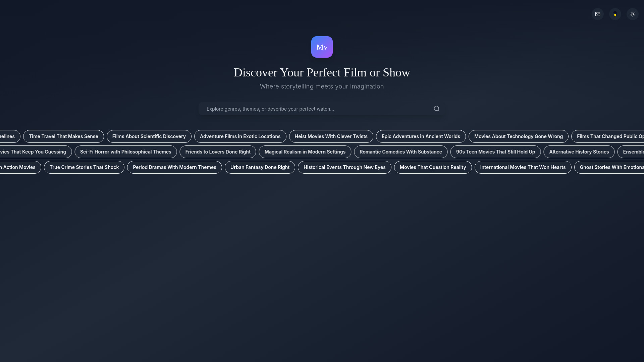The width and height of the screenshot is (644, 362).
Task: Select 'Sci-Fi Horror with Philosophical Themes' tag
Action: tap(126, 152)
